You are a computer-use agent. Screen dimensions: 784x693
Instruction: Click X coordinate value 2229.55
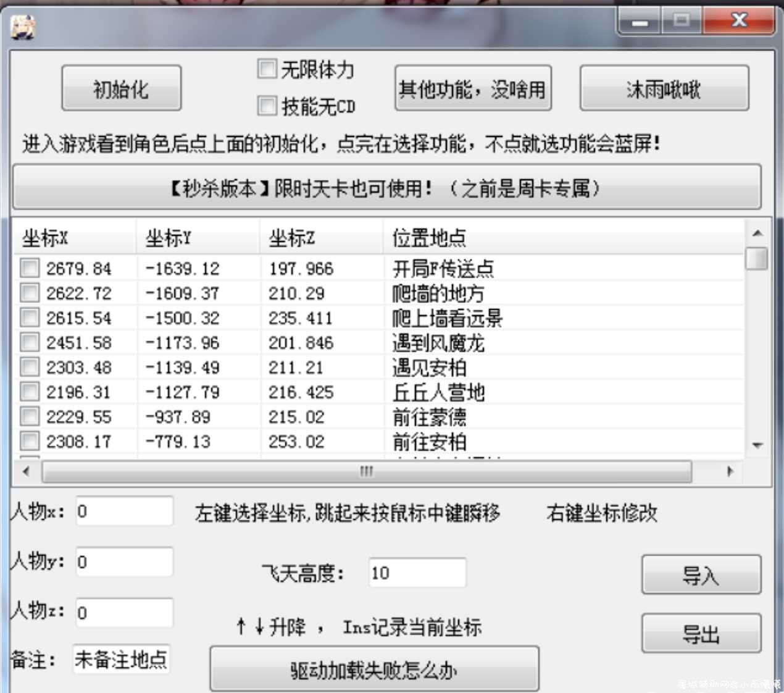click(x=78, y=417)
